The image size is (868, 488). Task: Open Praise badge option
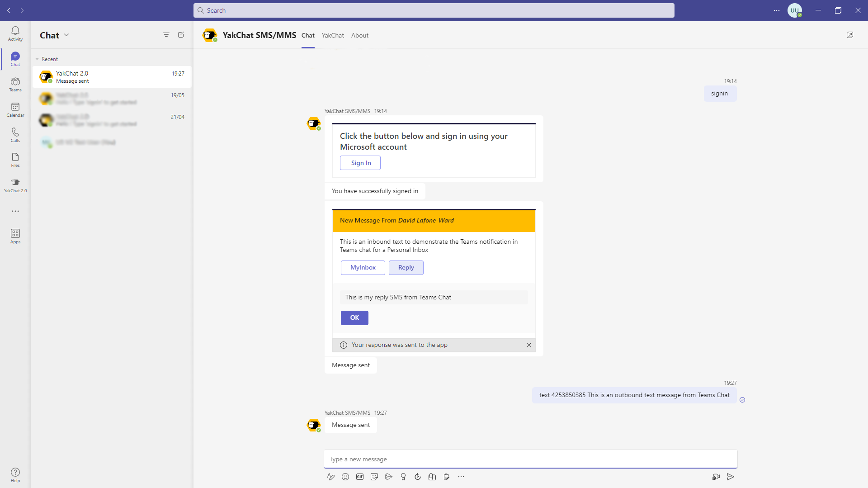[x=403, y=477]
